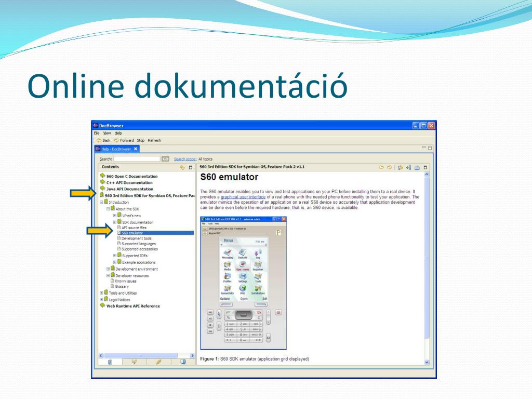Image resolution: width=532 pixels, height=399 pixels.
Task: Click the document scrollbar down arrow
Action: (x=427, y=362)
